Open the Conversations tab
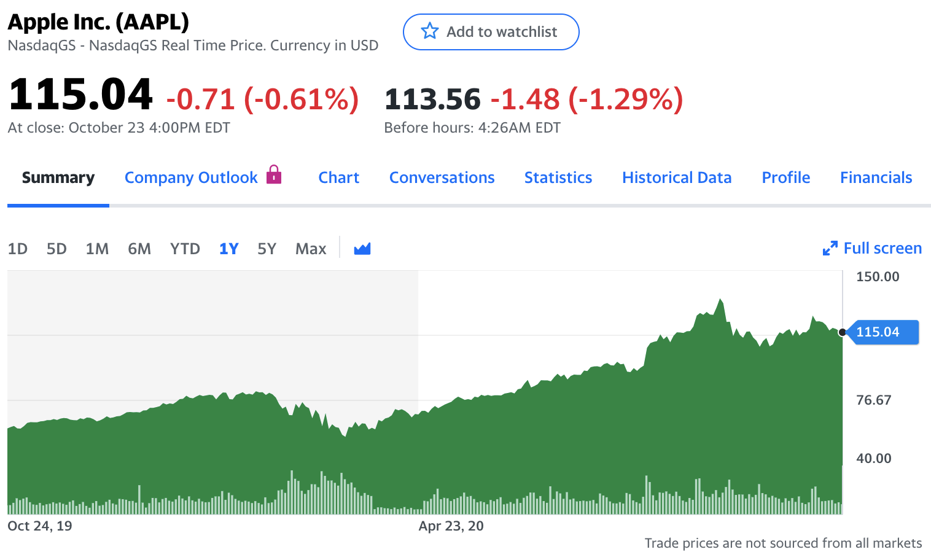The width and height of the screenshot is (931, 560). pos(442,177)
